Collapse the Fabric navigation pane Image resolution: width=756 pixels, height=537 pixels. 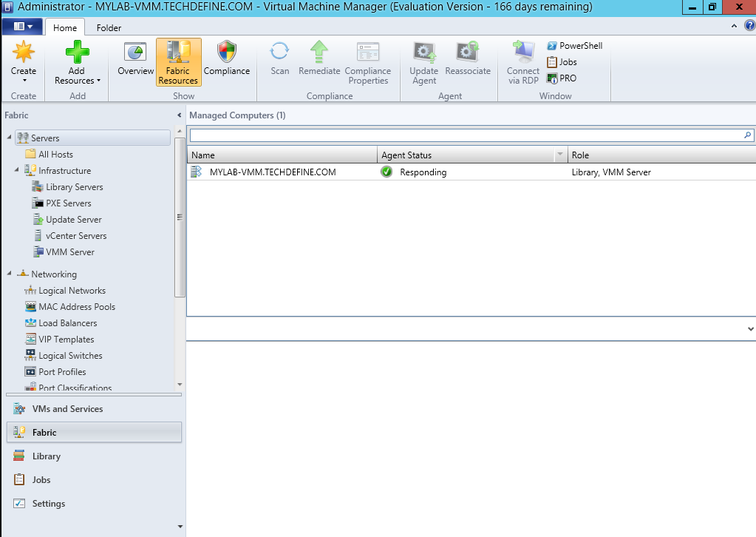click(179, 115)
